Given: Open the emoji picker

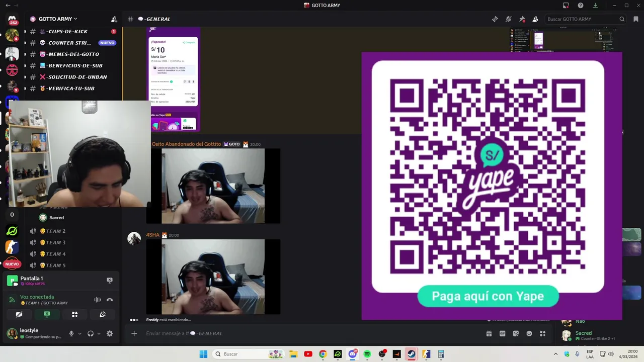Looking at the screenshot, I should tap(529, 333).
